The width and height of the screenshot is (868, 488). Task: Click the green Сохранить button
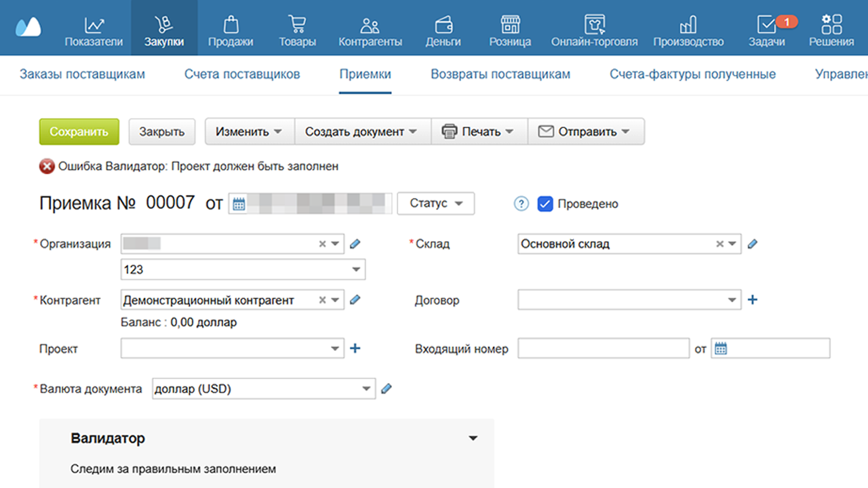[x=79, y=131]
